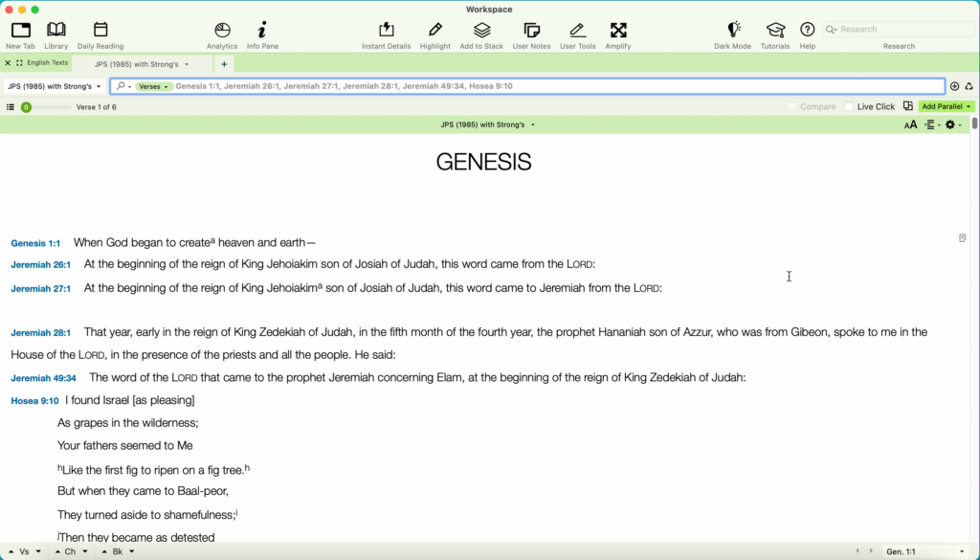This screenshot has height=560, width=980.
Task: Open the JPS (1985) with Strong's text selector dropdown
Action: (x=55, y=86)
